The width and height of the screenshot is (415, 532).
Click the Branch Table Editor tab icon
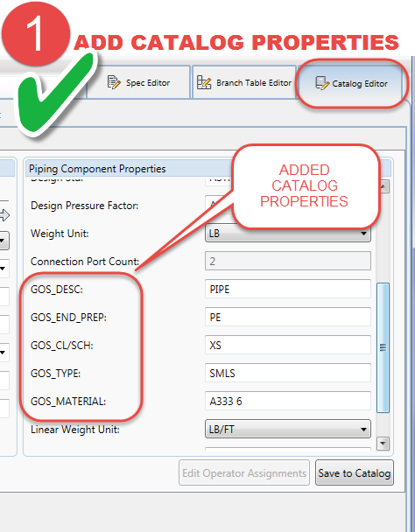[x=204, y=82]
